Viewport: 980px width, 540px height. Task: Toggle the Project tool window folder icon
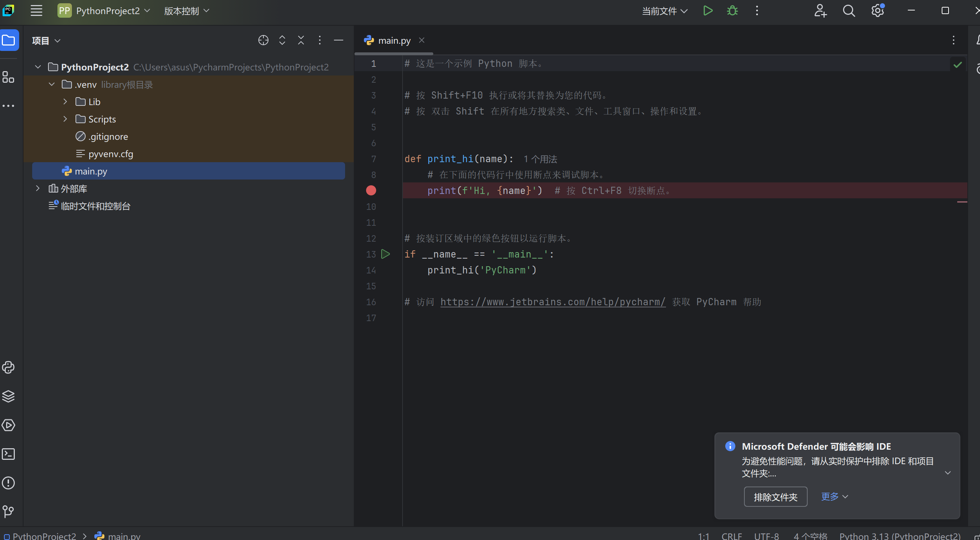(9, 40)
